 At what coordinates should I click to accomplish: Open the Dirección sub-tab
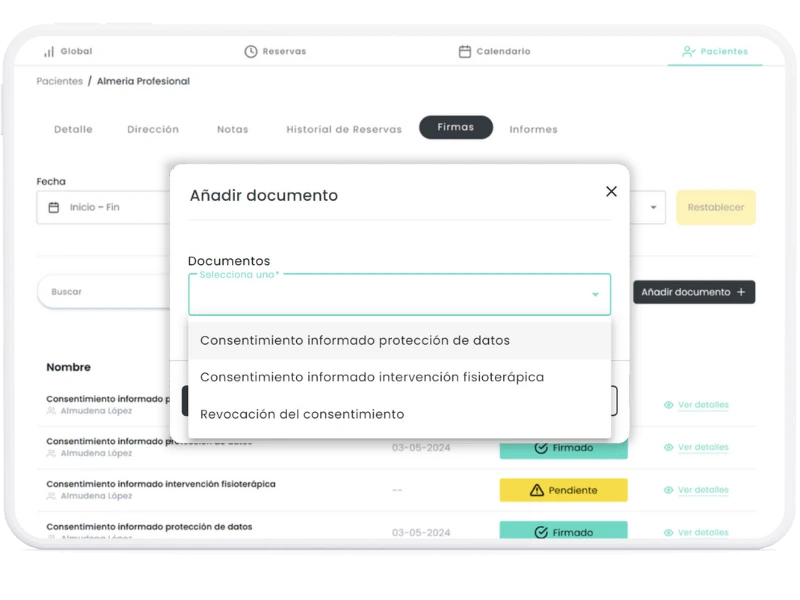153,130
